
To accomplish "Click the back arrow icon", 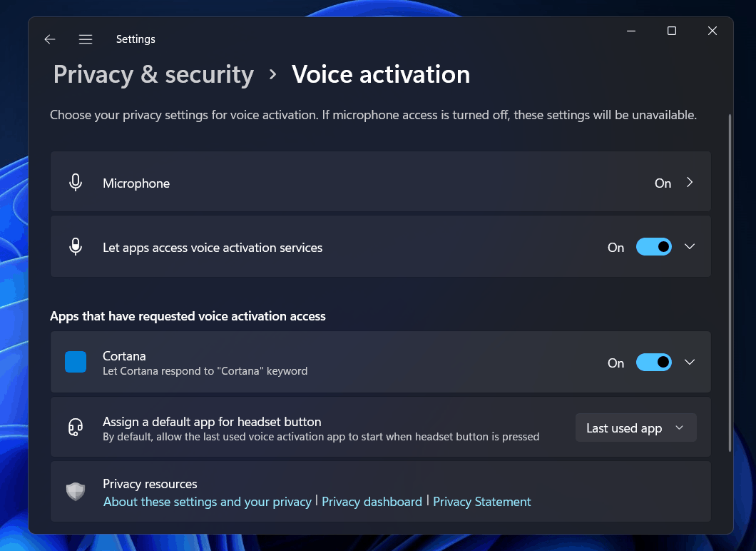I will (50, 39).
